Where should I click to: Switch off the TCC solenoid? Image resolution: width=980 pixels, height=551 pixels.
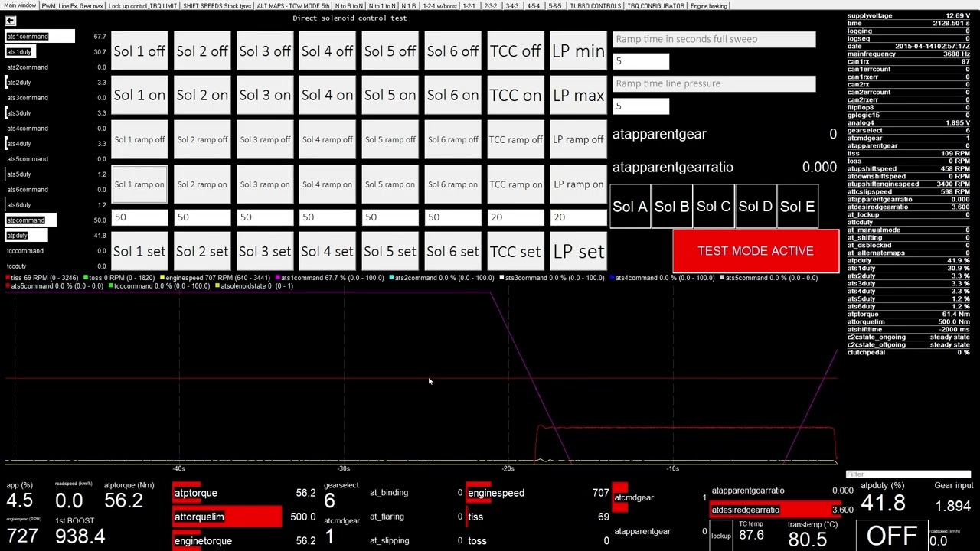click(x=515, y=51)
